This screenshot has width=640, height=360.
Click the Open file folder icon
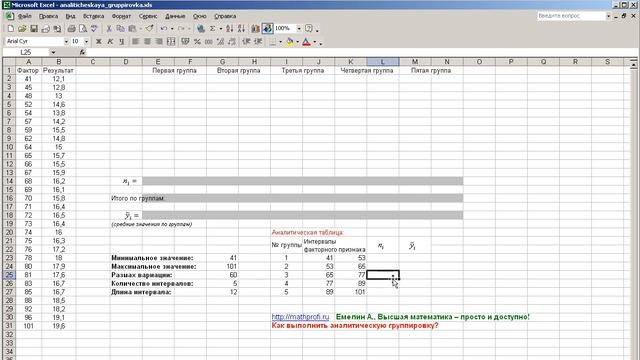[x=22, y=29]
